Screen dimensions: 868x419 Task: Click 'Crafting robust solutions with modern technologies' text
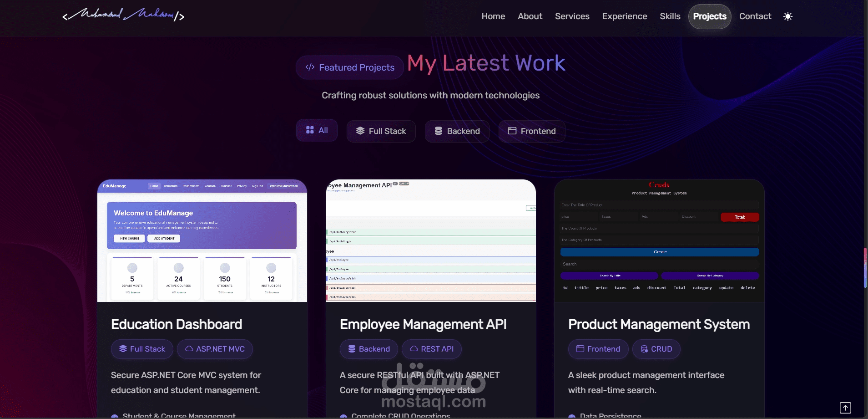pyautogui.click(x=431, y=95)
